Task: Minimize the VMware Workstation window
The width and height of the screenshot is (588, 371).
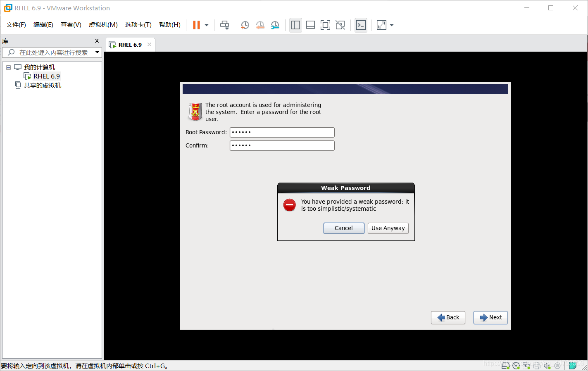Action: 527,8
